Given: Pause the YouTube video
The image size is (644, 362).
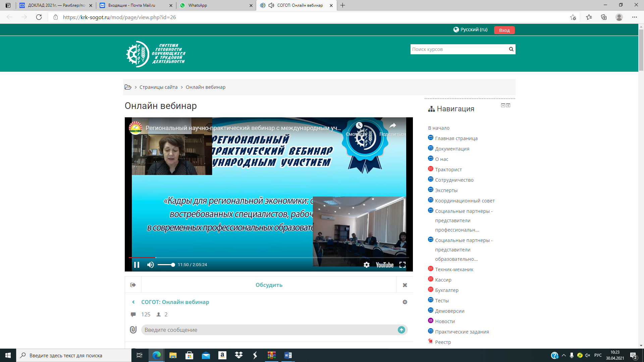Looking at the screenshot, I should tap(137, 265).
